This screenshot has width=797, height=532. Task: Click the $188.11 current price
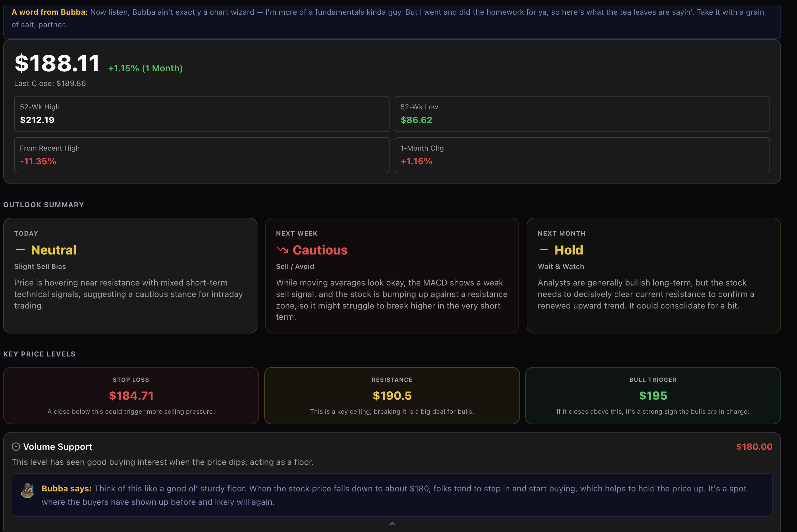coord(57,63)
